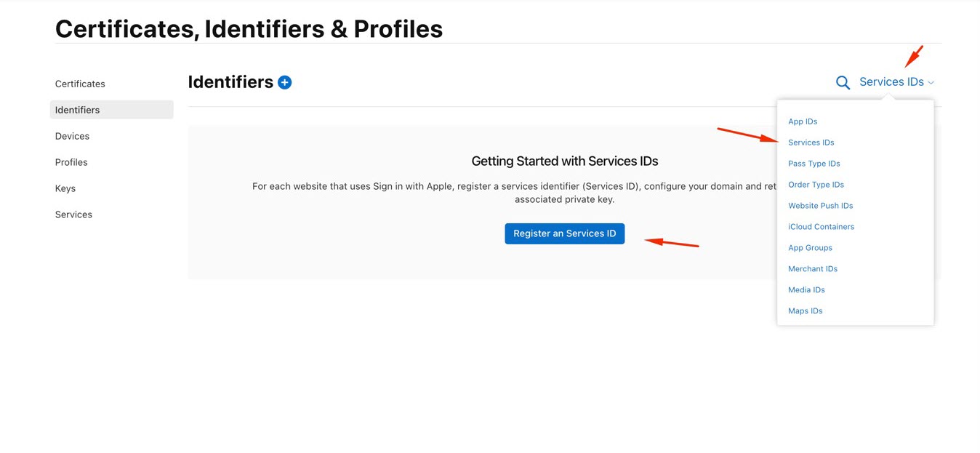Choose Services IDs in the dropdown list
The width and height of the screenshot is (980, 453).
click(x=811, y=143)
